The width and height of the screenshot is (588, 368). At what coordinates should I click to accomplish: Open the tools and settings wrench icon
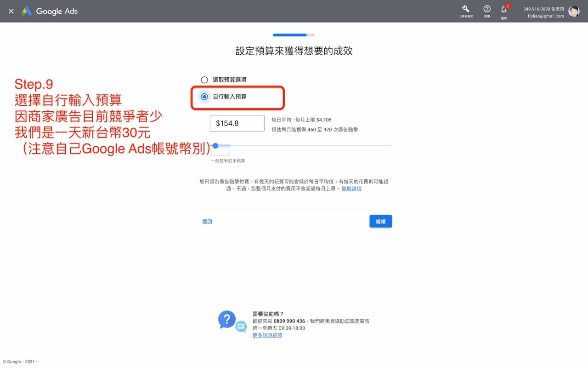pyautogui.click(x=465, y=9)
